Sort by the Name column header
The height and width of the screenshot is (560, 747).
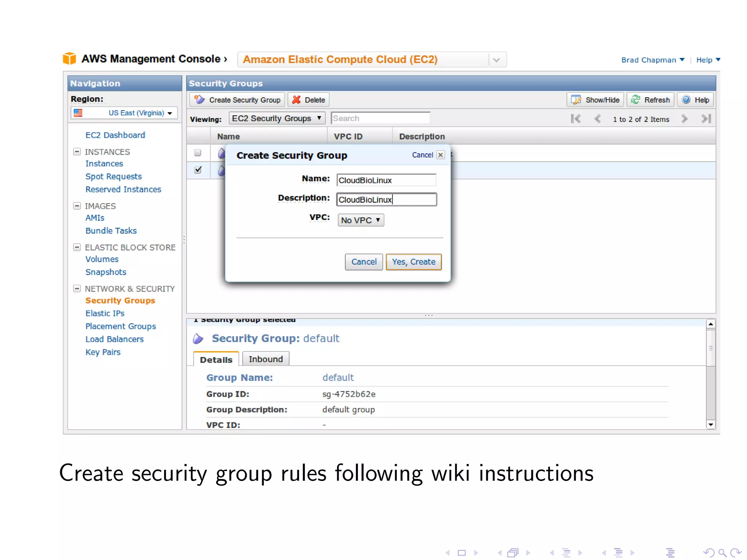269,136
